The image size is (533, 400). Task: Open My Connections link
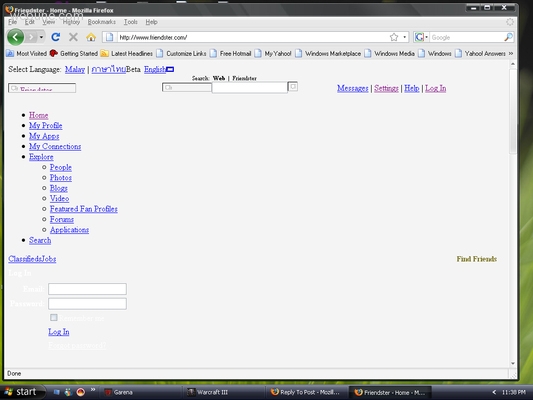click(55, 146)
